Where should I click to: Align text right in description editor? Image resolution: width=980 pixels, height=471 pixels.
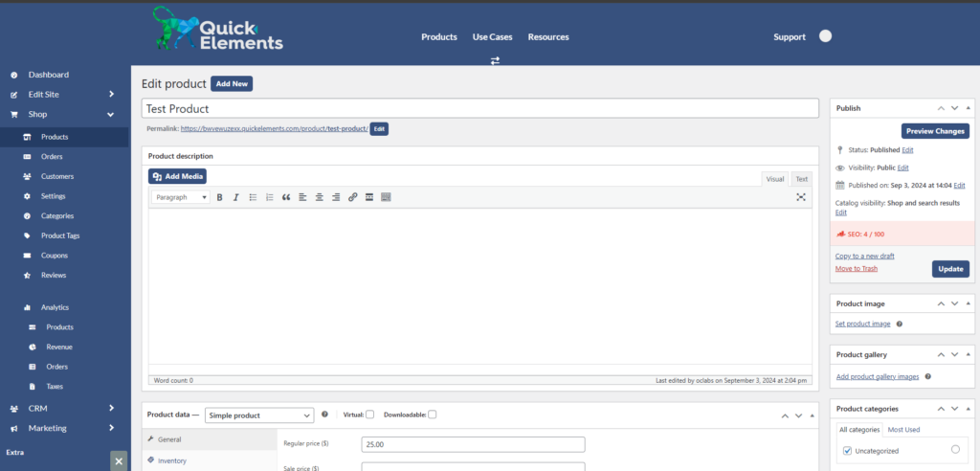tap(336, 197)
